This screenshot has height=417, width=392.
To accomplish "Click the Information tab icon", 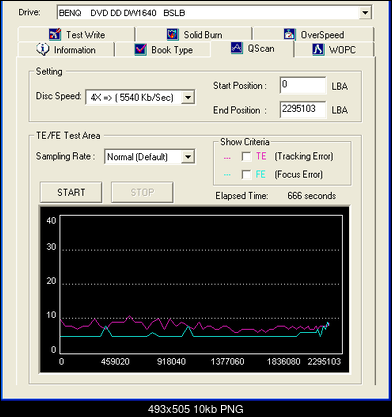I will click(43, 49).
